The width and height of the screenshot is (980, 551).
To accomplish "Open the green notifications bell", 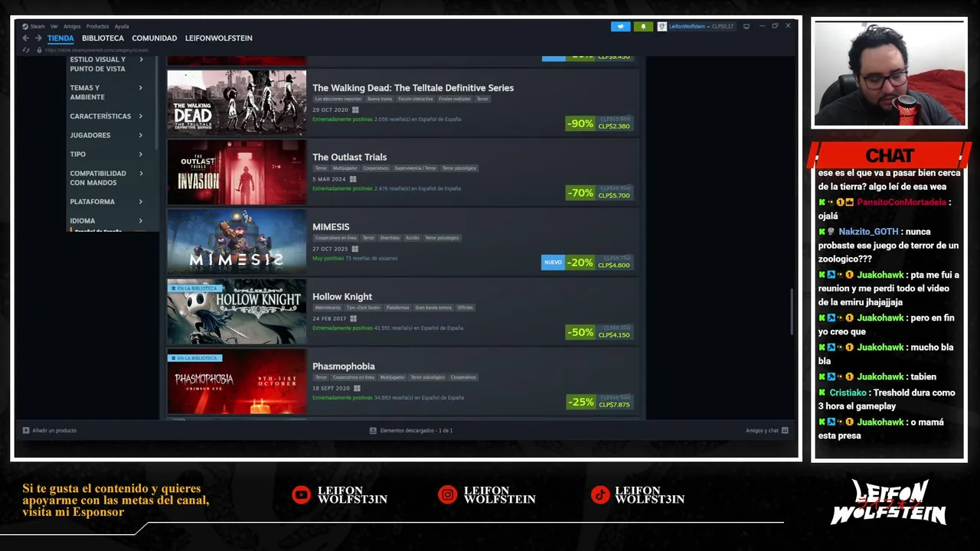I will (643, 26).
